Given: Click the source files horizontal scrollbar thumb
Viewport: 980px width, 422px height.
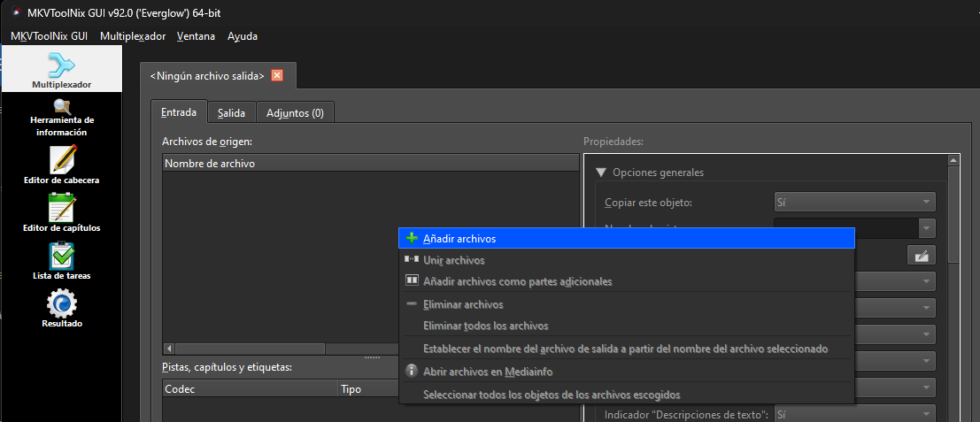Looking at the screenshot, I should point(250,349).
